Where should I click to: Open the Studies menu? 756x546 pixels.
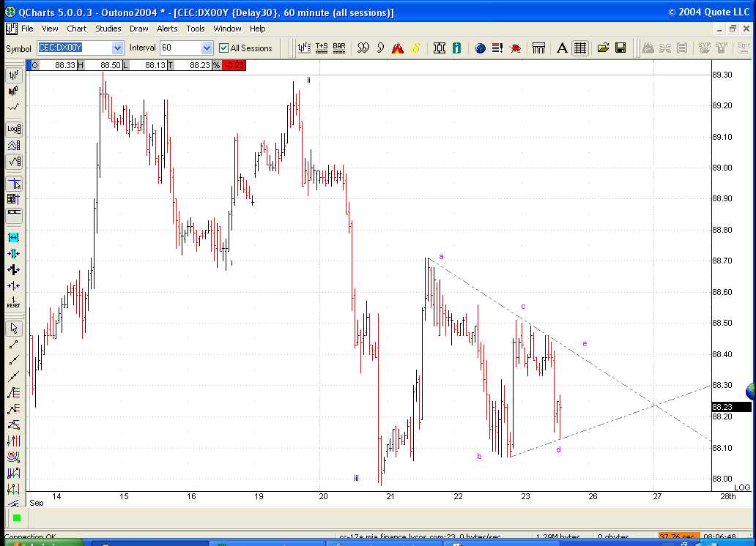click(108, 29)
